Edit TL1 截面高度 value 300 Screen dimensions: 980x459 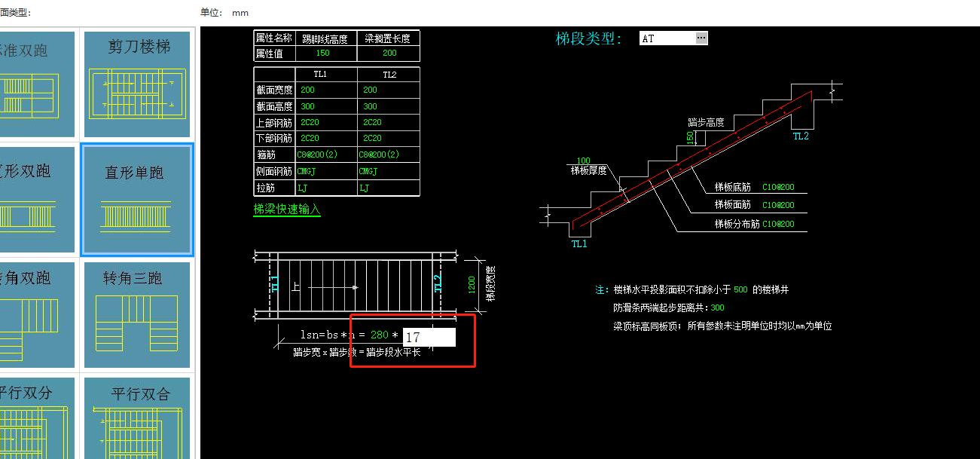tap(307, 106)
